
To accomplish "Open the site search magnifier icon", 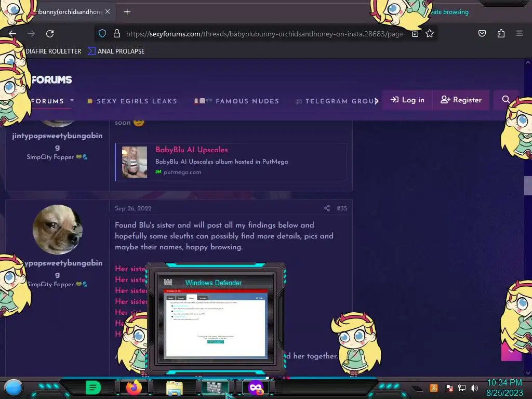I will [x=506, y=100].
